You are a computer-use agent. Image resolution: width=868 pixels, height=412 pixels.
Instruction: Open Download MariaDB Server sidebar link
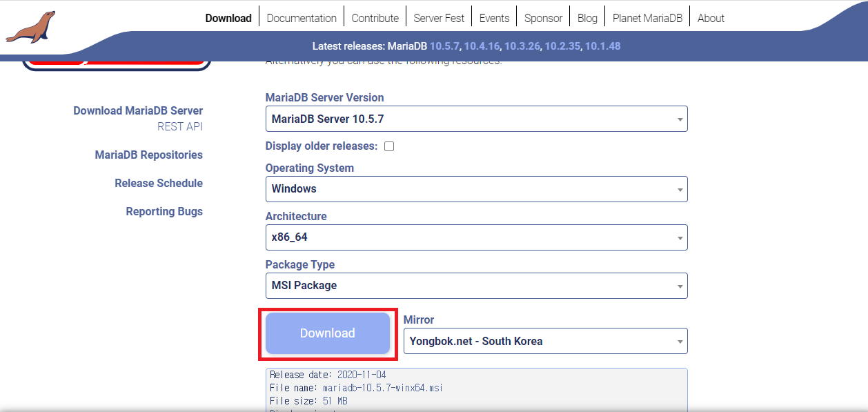point(138,110)
